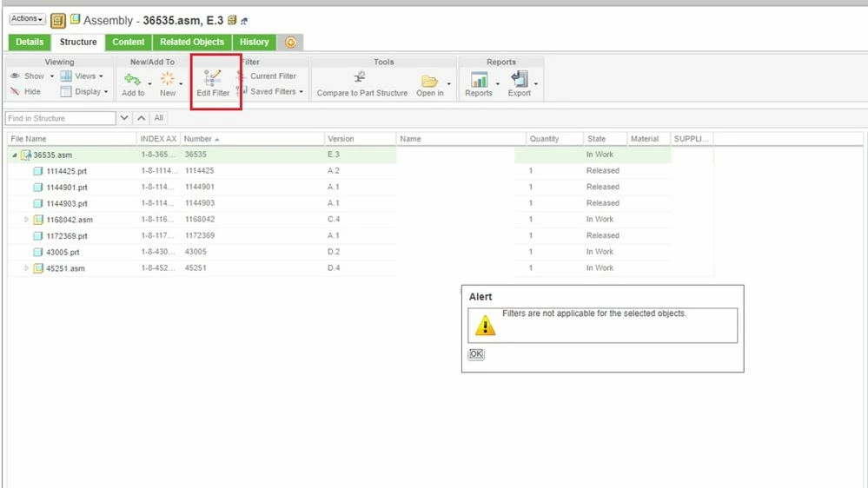Screen dimensions: 868x488
Task: Expand the Export dropdown arrow
Action: [536, 83]
